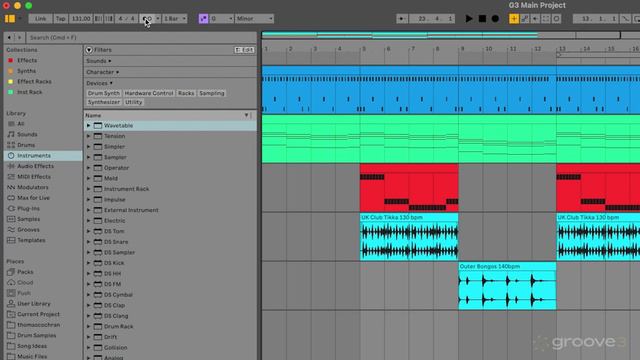This screenshot has height=360, width=640.
Task: Click the 131.00 tempo field
Action: point(81,18)
